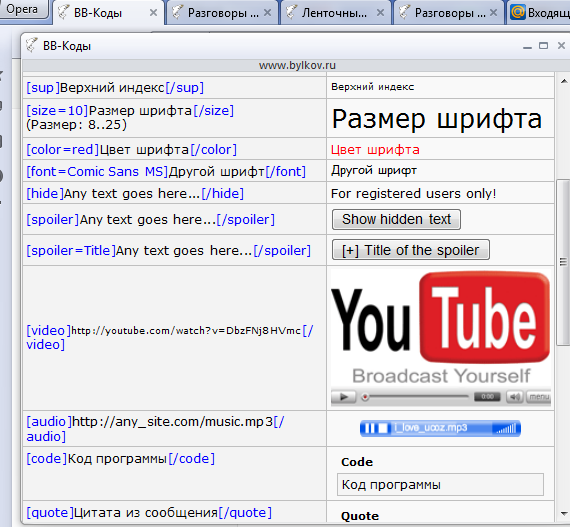Click the www.bylkov.ru address text
Viewport: 570px width, 527px height.
(x=297, y=65)
